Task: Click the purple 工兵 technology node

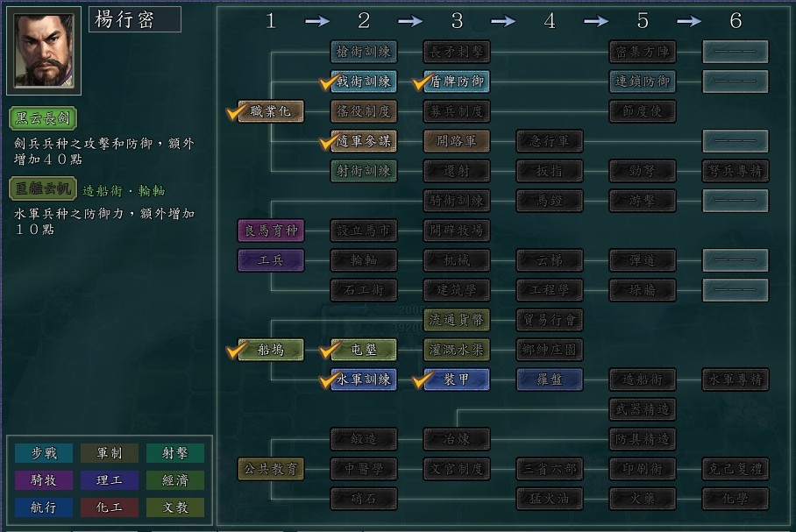Action: pos(271,260)
